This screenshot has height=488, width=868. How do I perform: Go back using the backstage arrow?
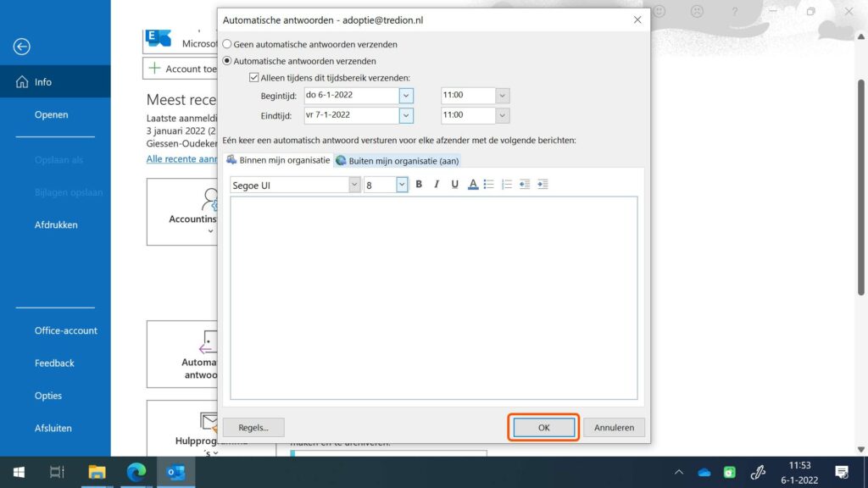pos(21,47)
